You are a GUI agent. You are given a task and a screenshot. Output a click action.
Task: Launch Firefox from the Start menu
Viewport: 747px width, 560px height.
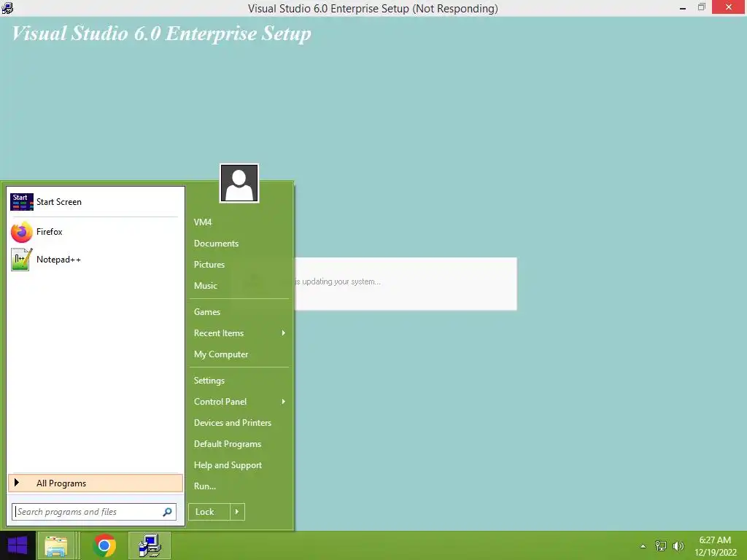tap(96, 232)
